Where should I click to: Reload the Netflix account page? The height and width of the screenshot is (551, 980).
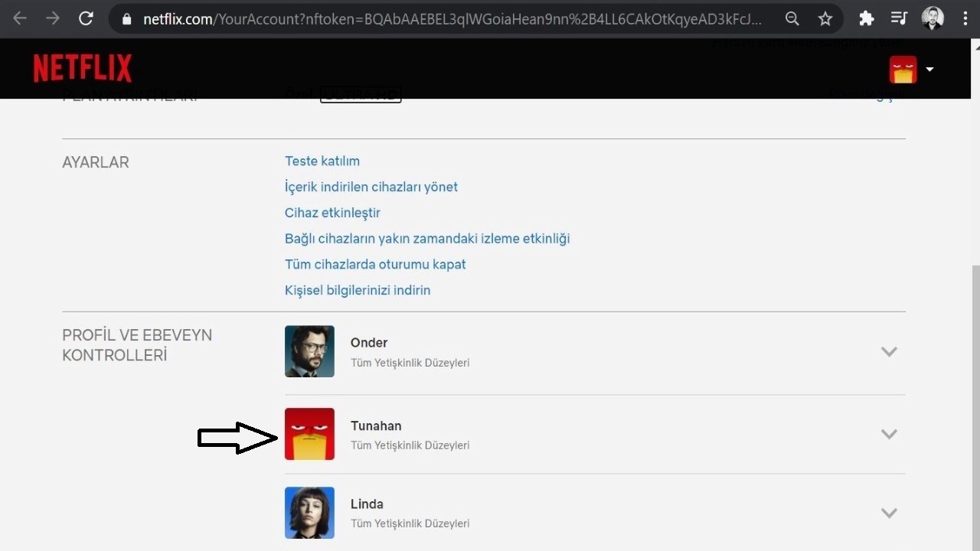pyautogui.click(x=86, y=18)
